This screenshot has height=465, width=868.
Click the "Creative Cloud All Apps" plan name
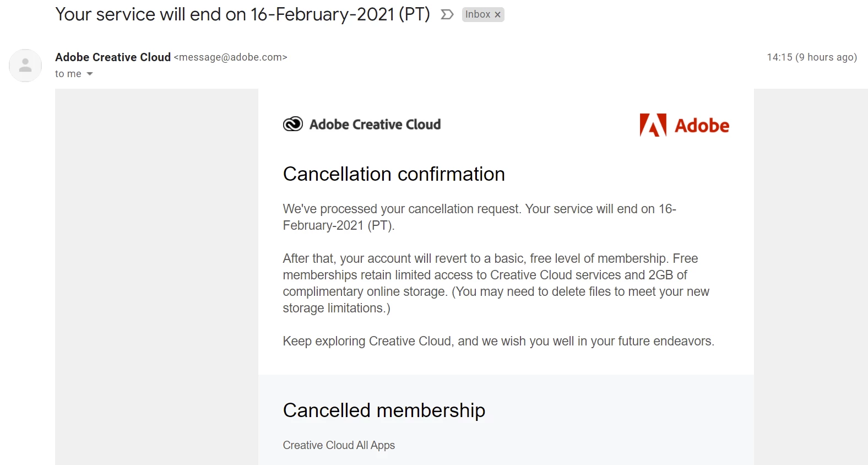click(x=339, y=445)
